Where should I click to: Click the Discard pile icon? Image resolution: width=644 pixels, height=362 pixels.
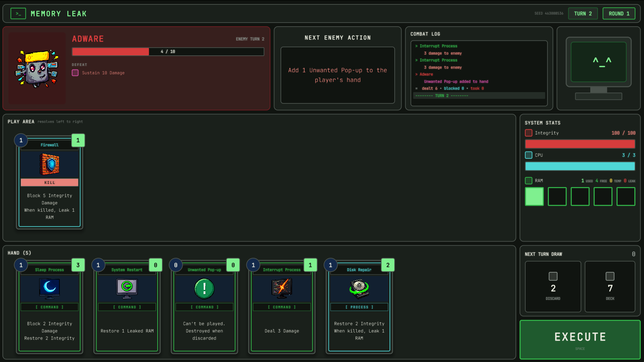(x=553, y=276)
